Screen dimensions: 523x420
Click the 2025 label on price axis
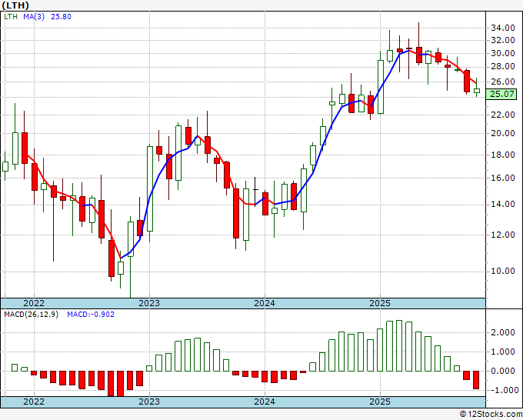(x=380, y=303)
